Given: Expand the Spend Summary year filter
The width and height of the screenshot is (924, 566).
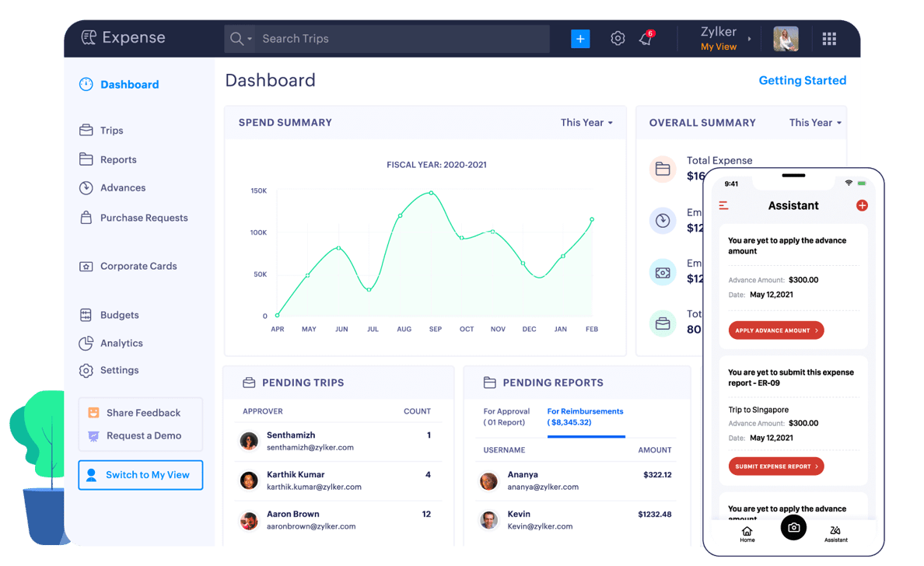Looking at the screenshot, I should coord(586,122).
